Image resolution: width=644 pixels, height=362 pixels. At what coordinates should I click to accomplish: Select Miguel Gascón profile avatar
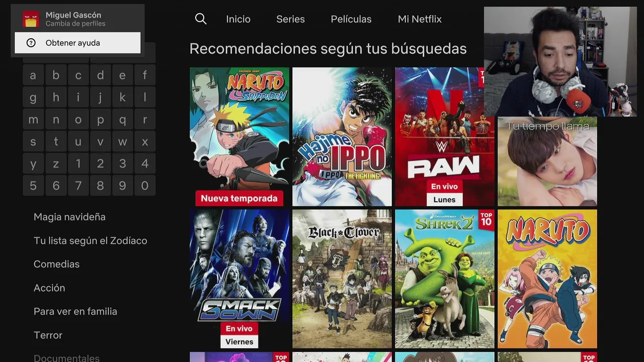click(31, 19)
